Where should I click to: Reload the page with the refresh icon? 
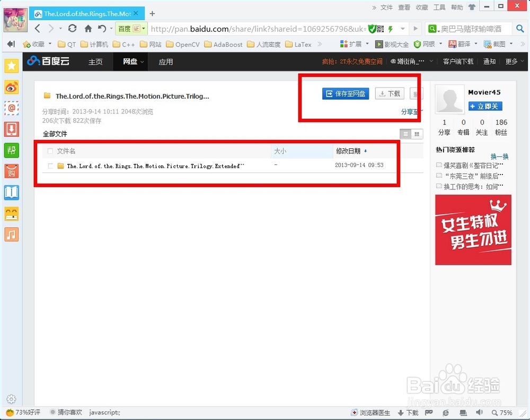(72, 29)
